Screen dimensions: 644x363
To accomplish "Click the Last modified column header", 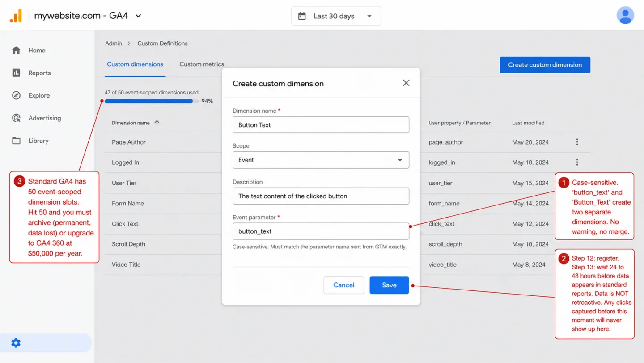I will coord(528,123).
